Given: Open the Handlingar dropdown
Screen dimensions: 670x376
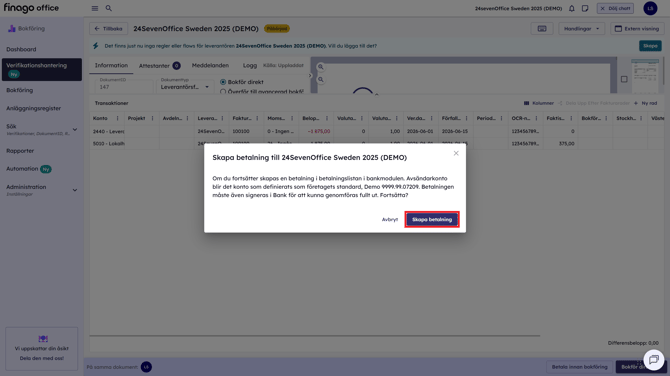Looking at the screenshot, I should [581, 29].
